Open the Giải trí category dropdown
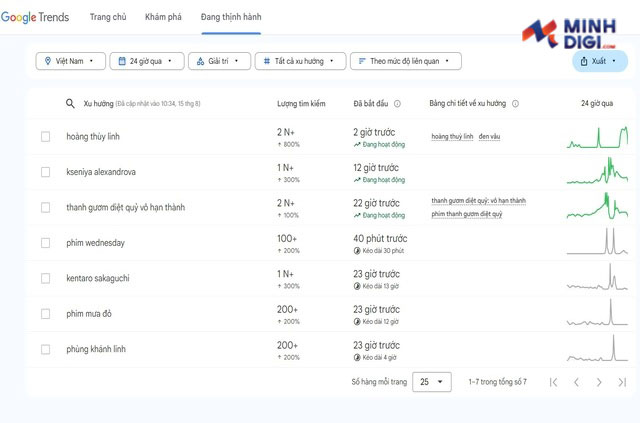 click(x=219, y=61)
